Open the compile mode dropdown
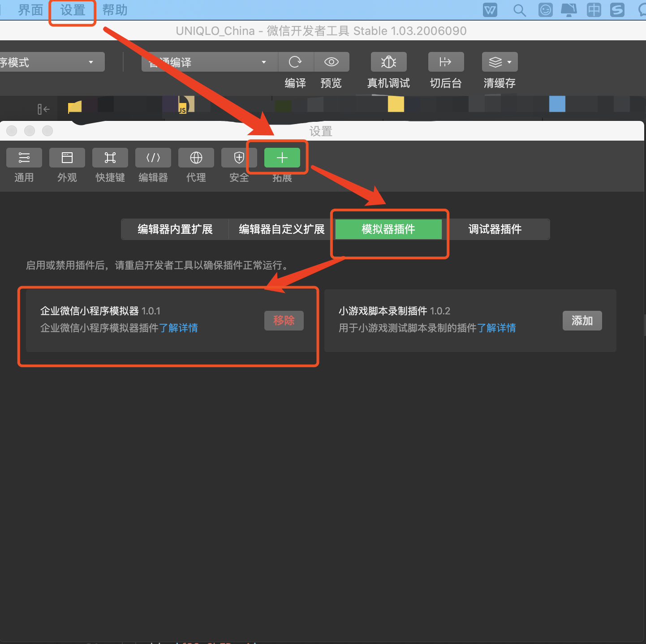The height and width of the screenshot is (644, 646). [210, 62]
